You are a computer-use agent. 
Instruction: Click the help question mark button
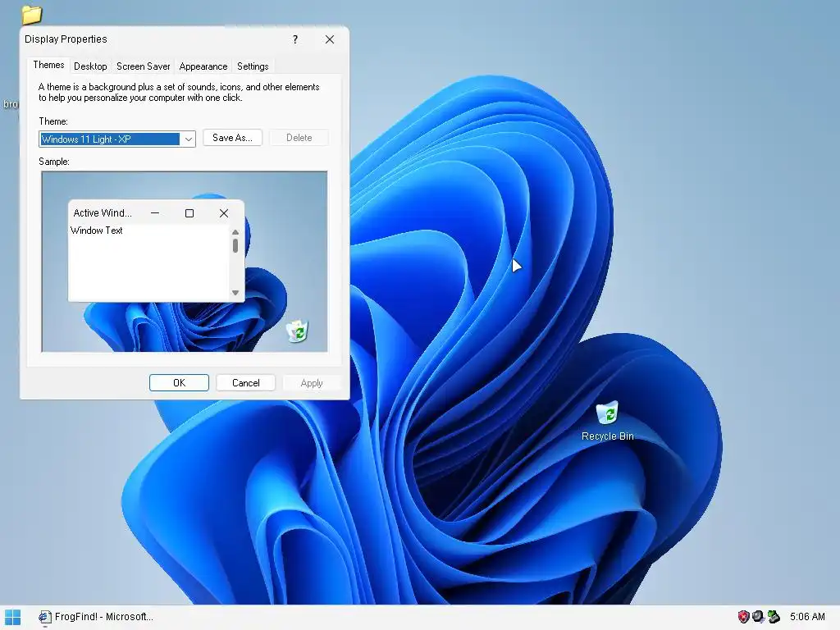tap(295, 39)
